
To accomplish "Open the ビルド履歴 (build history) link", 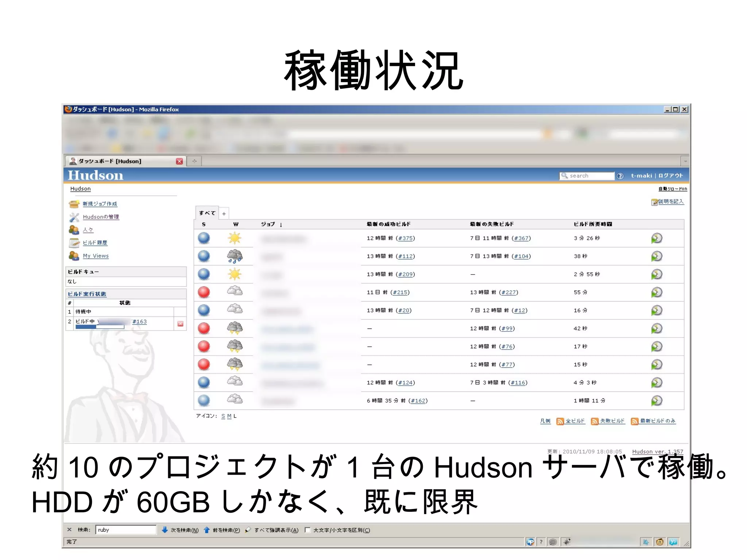I will pyautogui.click(x=95, y=243).
